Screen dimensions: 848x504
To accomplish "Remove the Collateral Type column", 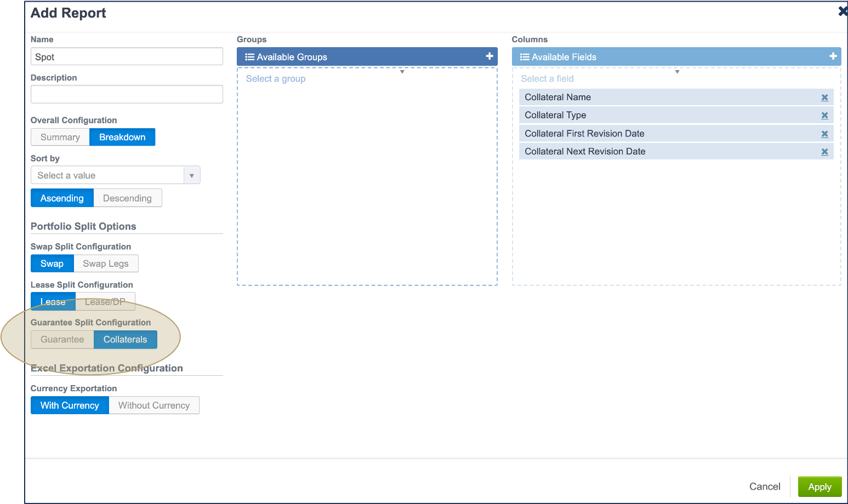I will 824,116.
